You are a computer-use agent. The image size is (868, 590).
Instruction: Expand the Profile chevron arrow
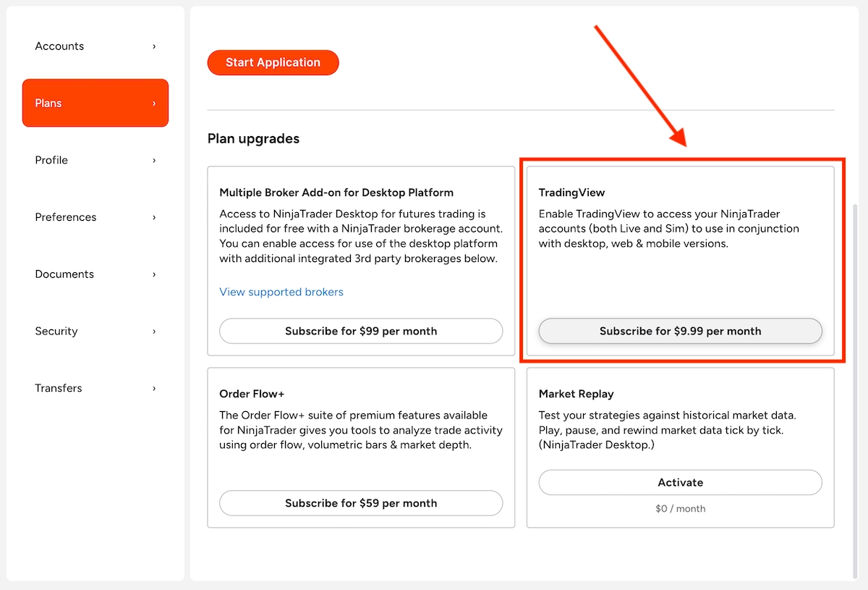pyautogui.click(x=154, y=160)
